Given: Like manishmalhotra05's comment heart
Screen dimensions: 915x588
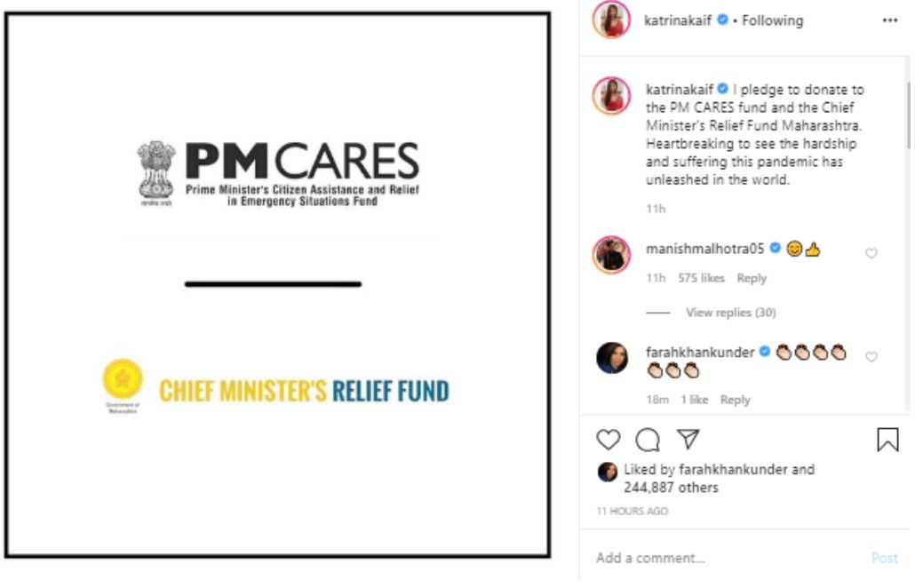Looking at the screenshot, I should [x=871, y=253].
